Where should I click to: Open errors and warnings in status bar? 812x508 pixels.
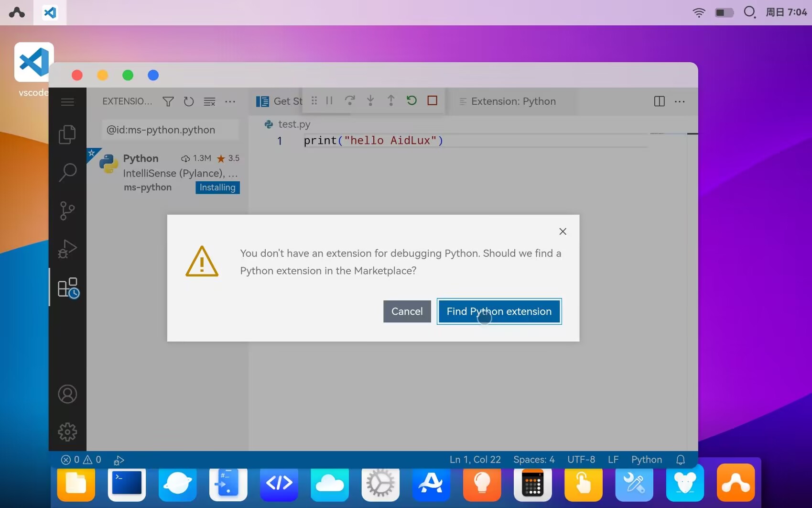coord(81,460)
